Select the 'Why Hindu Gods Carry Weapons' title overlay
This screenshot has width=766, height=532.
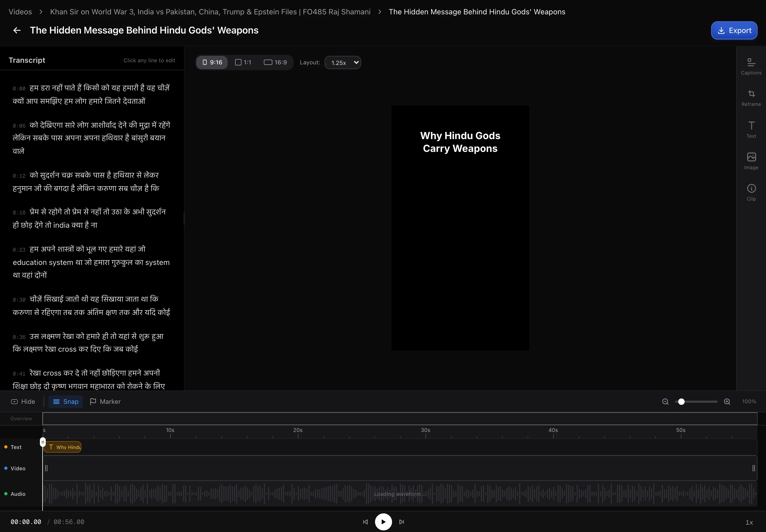point(460,142)
